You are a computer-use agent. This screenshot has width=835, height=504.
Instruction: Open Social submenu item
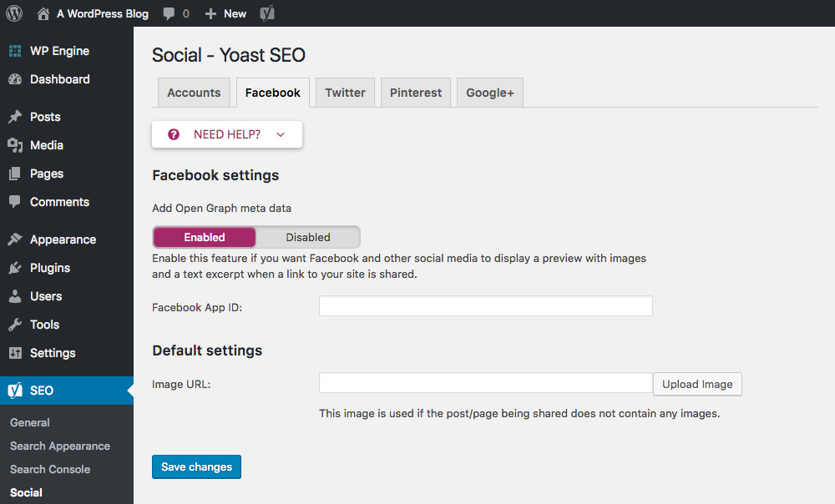tap(26, 493)
